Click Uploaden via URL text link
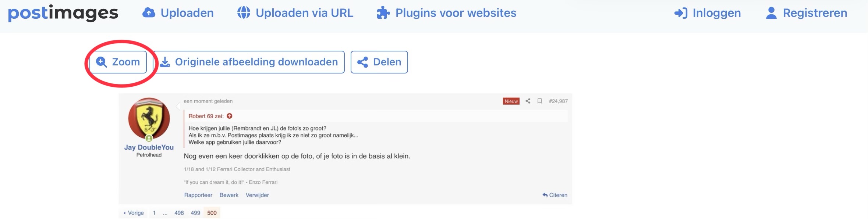Viewport: 868px width, 219px height. point(304,13)
